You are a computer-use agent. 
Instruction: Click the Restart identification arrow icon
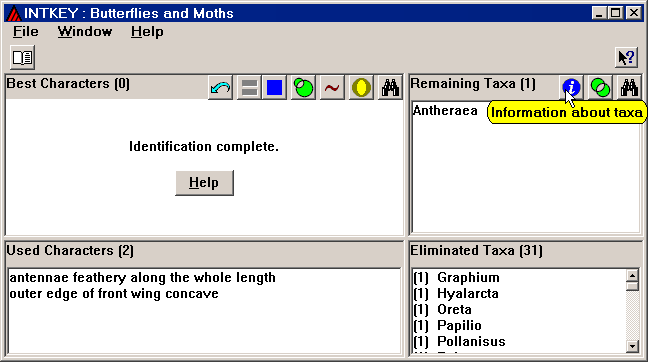[220, 88]
